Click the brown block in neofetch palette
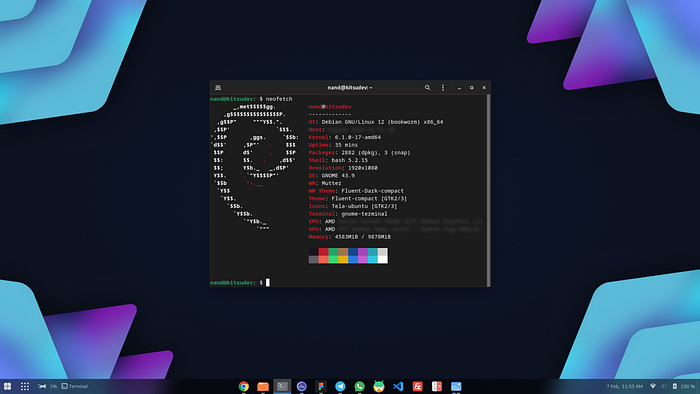This screenshot has height=394, width=700. [343, 252]
